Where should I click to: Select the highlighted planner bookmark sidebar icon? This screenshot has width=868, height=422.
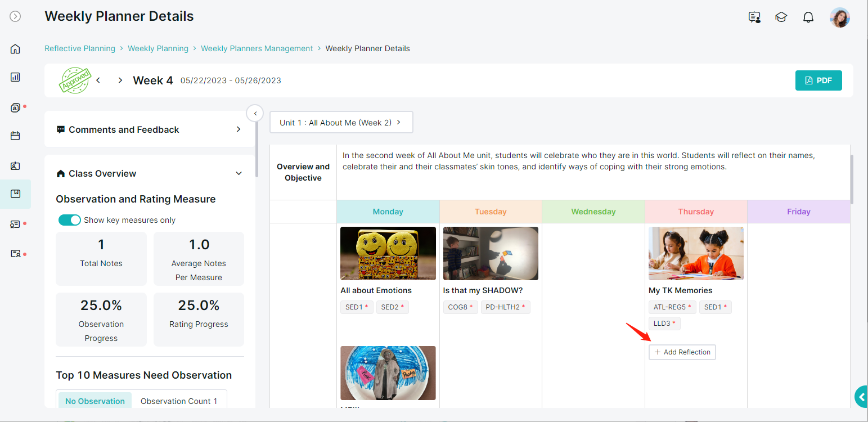click(15, 194)
